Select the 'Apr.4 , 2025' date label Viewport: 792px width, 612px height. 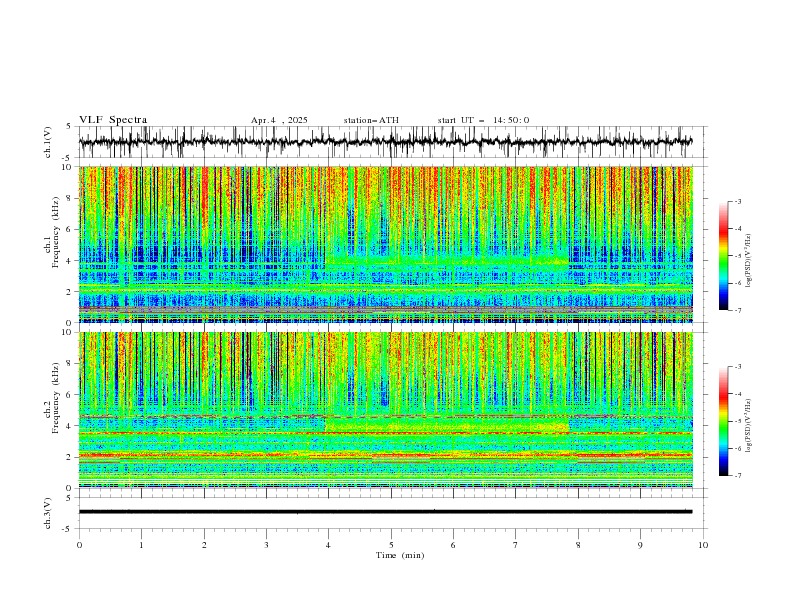point(279,120)
